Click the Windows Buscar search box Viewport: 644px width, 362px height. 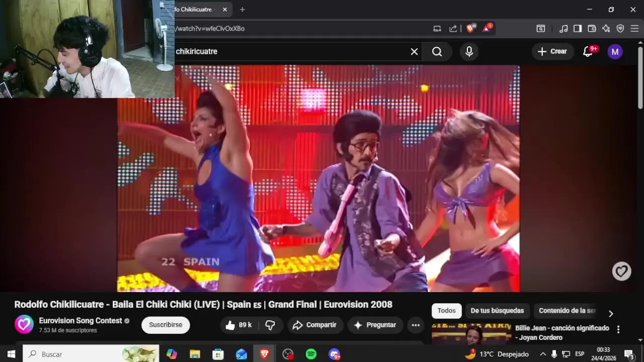pyautogui.click(x=91, y=354)
